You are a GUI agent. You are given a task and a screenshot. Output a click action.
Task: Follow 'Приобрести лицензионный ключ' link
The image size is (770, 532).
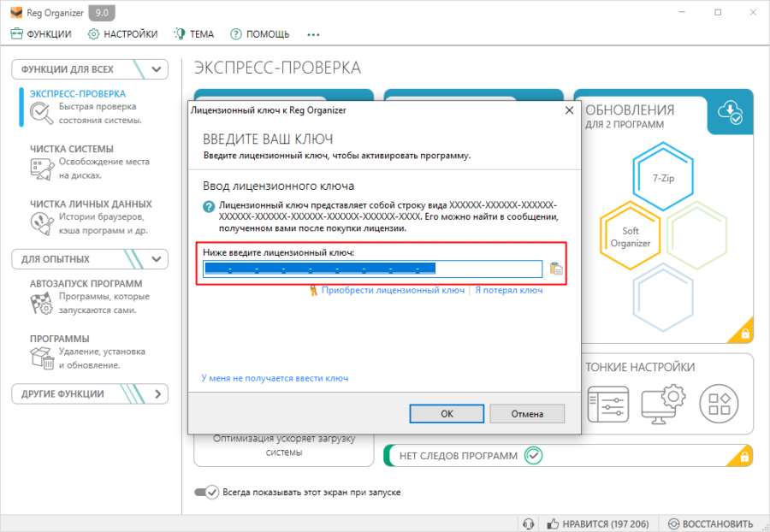click(x=393, y=290)
